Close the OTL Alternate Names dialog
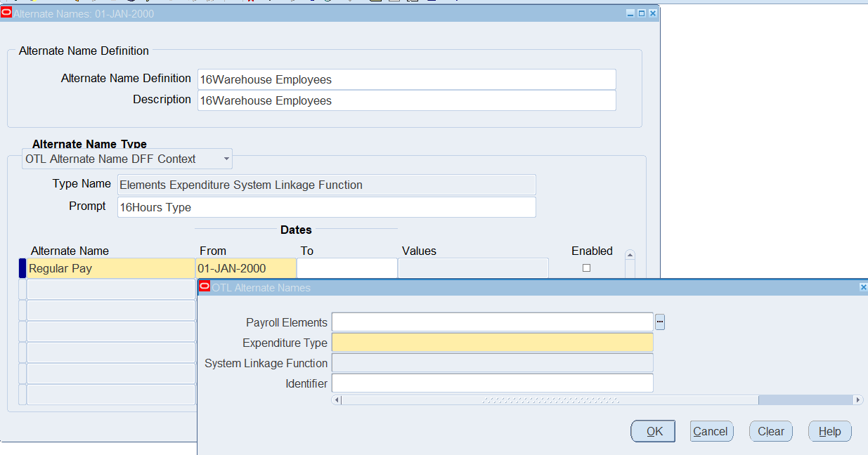868x455 pixels. tap(863, 287)
